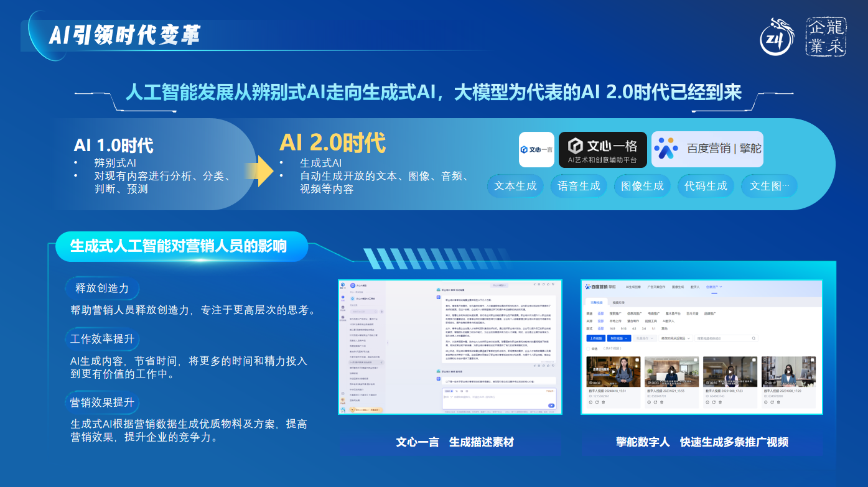868x487 pixels.
Task: Refresh the 数字人视频-20231008_17:23 video
Action: click(x=714, y=402)
